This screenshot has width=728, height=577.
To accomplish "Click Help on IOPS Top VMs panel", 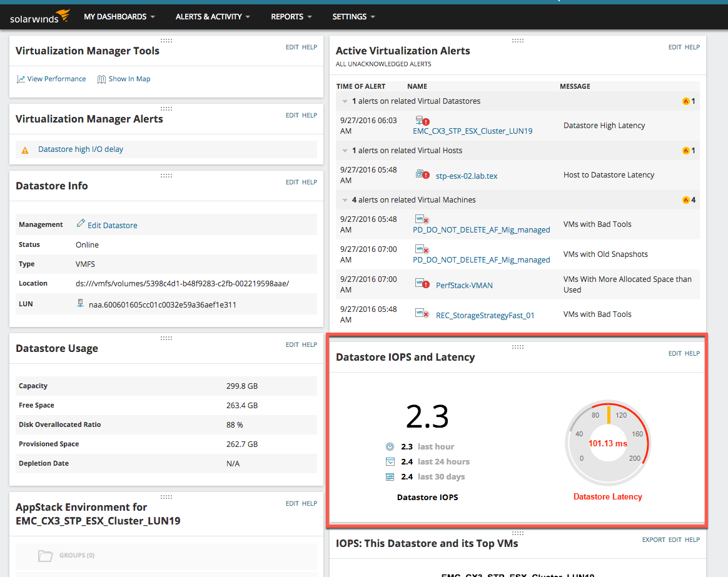I will click(x=692, y=539).
